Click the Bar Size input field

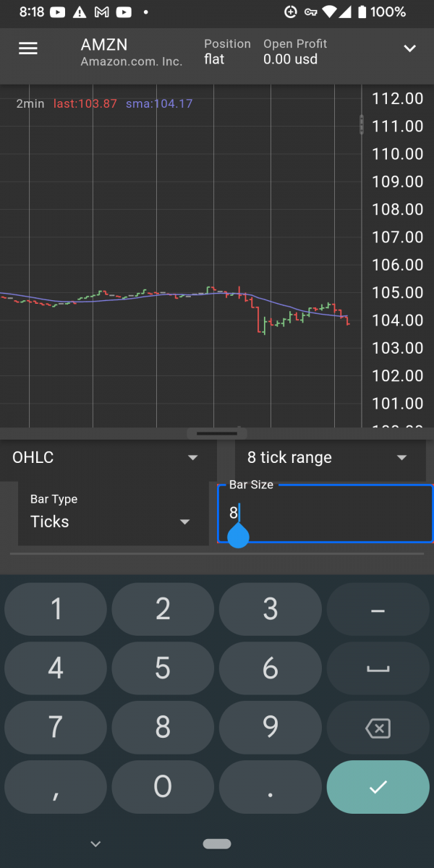coord(325,514)
